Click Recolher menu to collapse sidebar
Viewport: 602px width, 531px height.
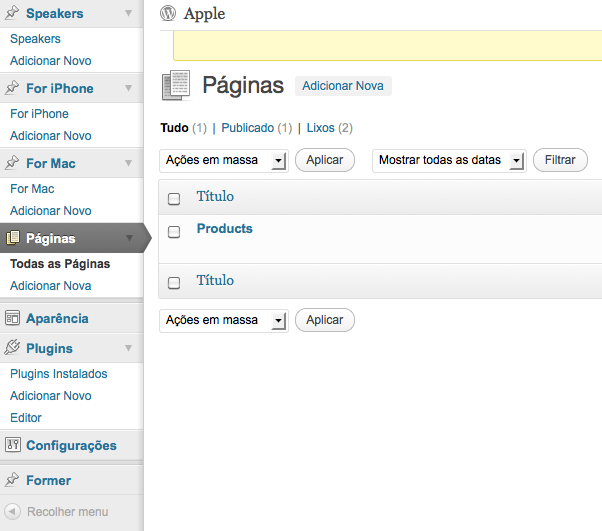click(x=68, y=512)
